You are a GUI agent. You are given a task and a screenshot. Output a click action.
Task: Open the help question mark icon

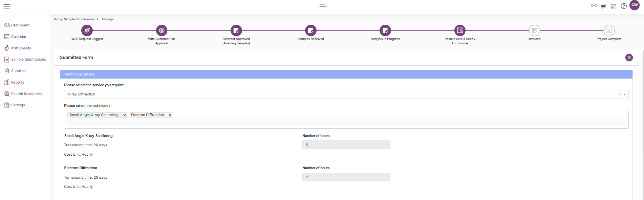click(x=624, y=6)
